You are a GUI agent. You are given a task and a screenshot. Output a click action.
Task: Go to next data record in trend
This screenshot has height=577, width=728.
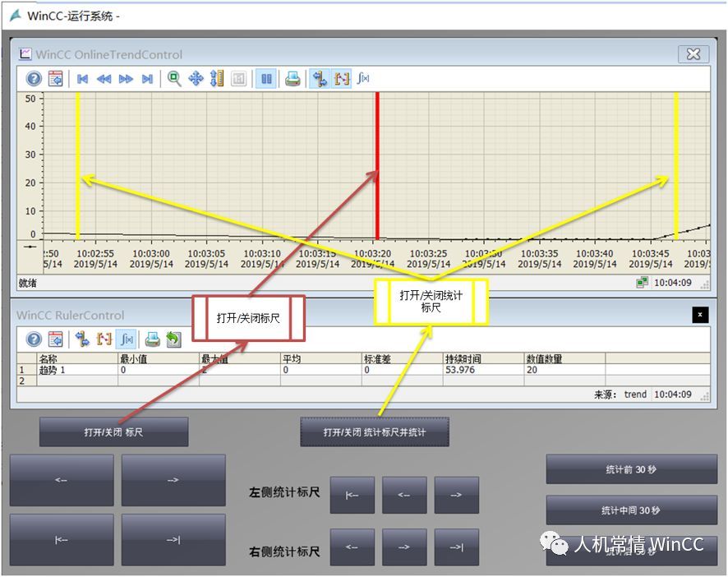click(126, 79)
